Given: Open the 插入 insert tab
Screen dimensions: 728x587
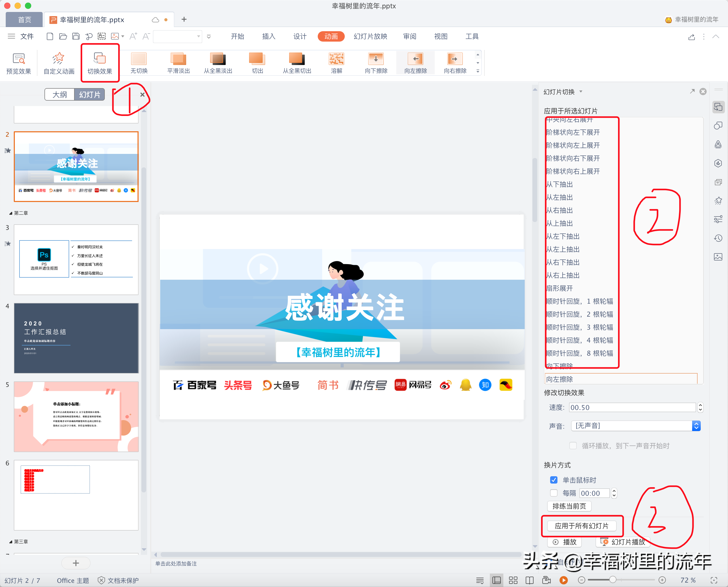Looking at the screenshot, I should [269, 36].
